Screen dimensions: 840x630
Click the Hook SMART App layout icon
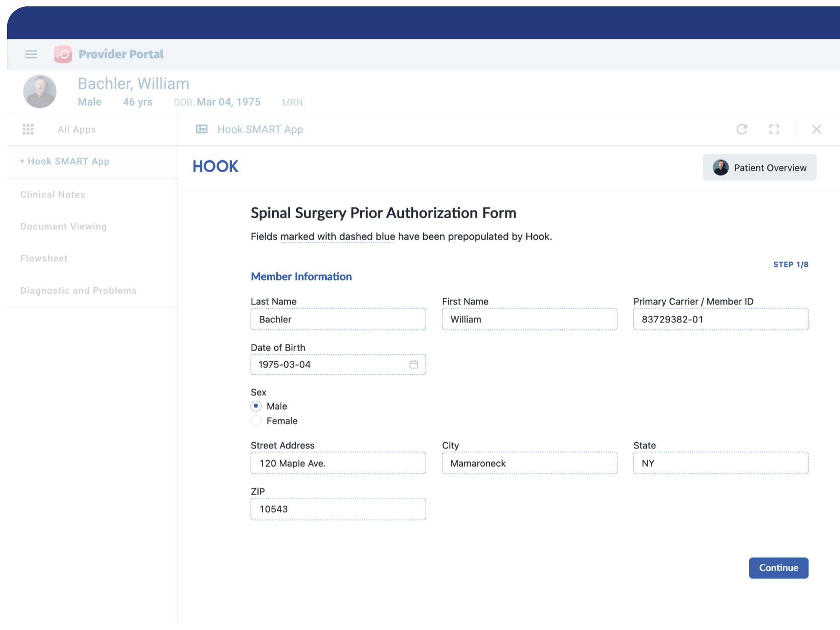pyautogui.click(x=202, y=129)
